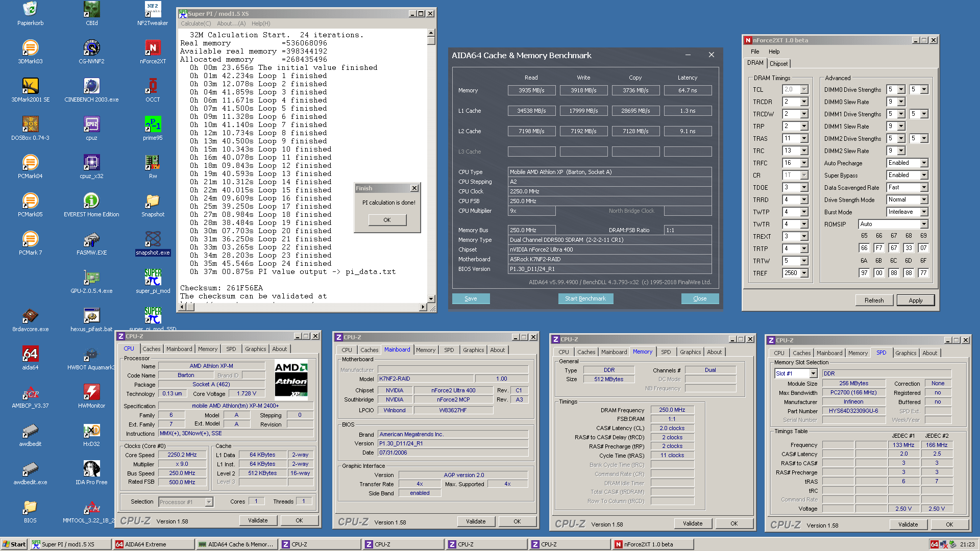Apply nForce2XT timing settings
Screen dimensions: 980x551
[915, 300]
